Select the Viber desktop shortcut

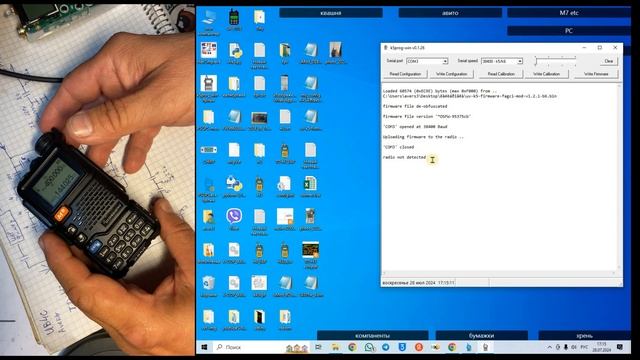234,219
